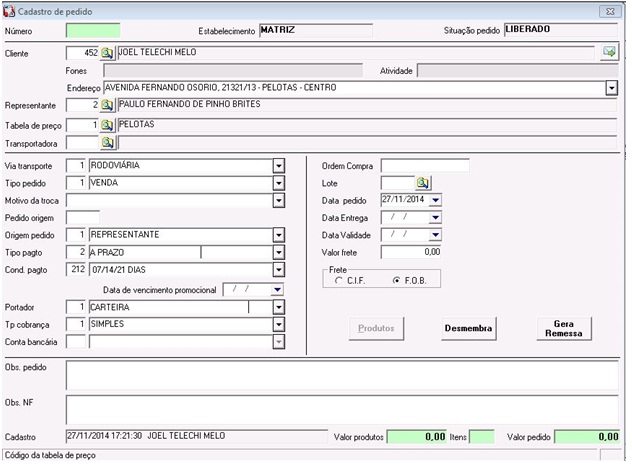
Task: Click PAULO FERNANDO DE PINHO BRITES text
Action: click(189, 104)
